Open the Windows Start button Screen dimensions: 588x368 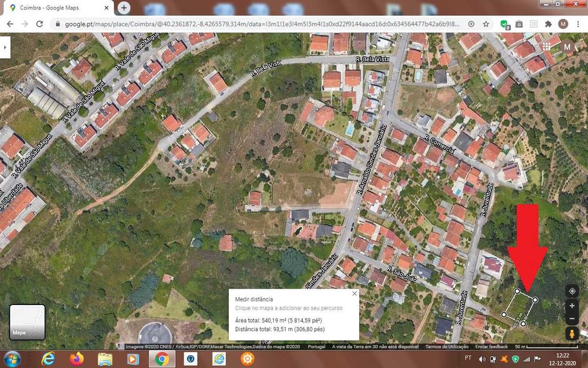[x=12, y=359]
